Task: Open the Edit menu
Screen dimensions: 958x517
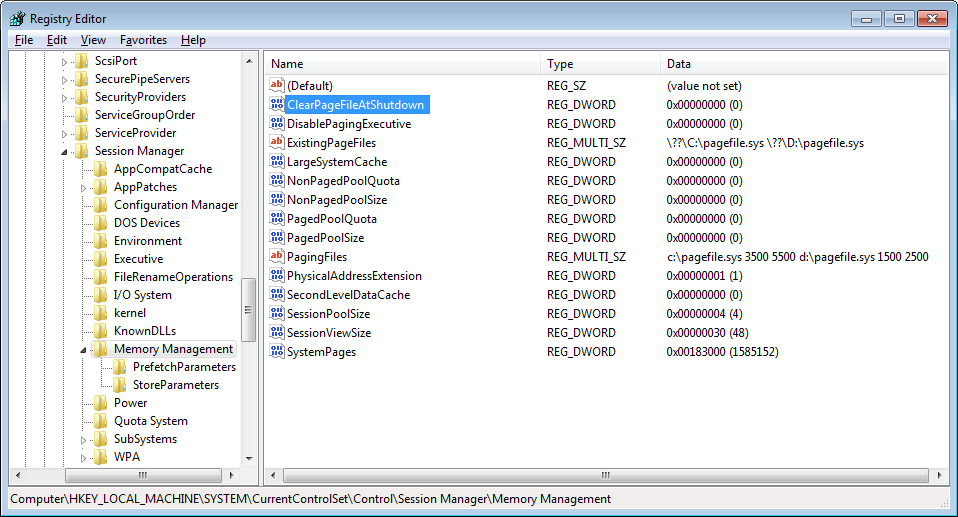Action: (x=57, y=40)
